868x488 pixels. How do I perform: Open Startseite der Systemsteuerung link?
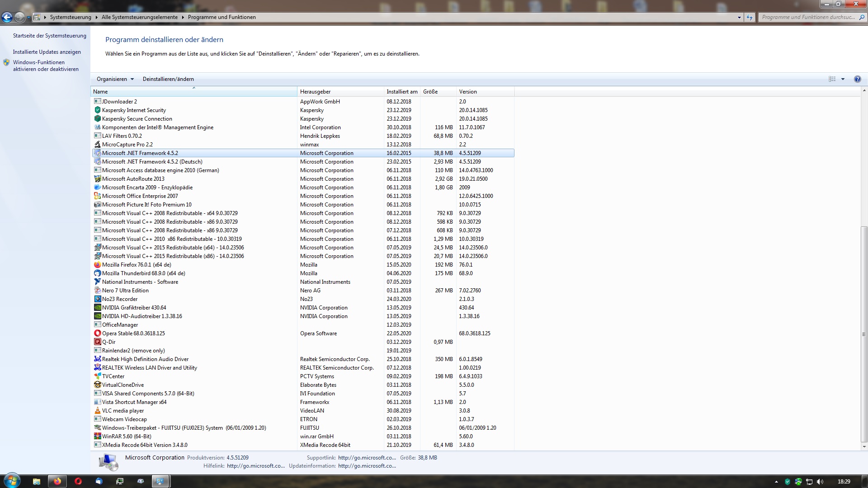(49, 36)
